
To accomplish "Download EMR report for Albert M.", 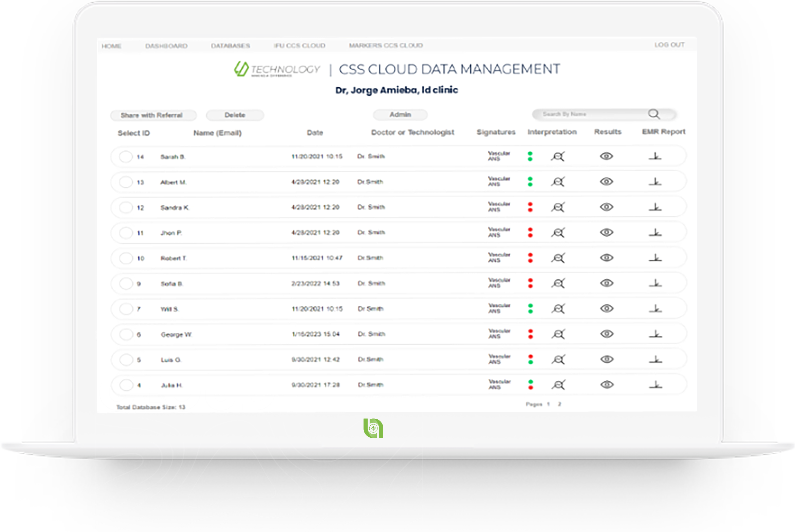I will click(x=655, y=182).
